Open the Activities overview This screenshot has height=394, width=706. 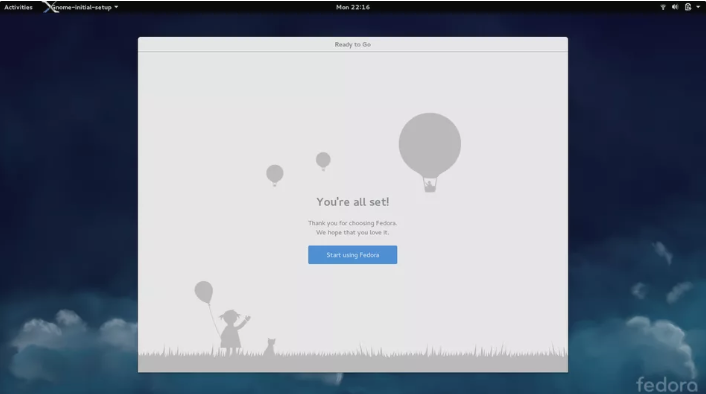tap(18, 7)
